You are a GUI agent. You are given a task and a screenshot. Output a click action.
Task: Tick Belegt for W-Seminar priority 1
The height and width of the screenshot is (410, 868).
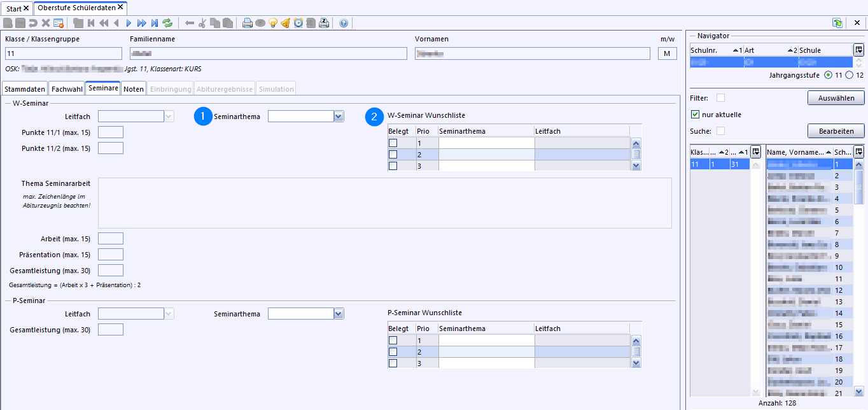click(393, 143)
